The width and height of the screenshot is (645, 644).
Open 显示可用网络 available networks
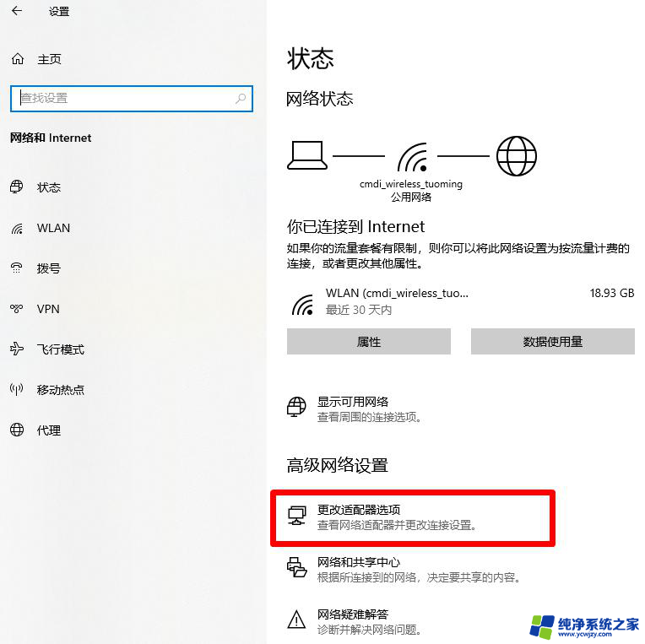tap(353, 402)
